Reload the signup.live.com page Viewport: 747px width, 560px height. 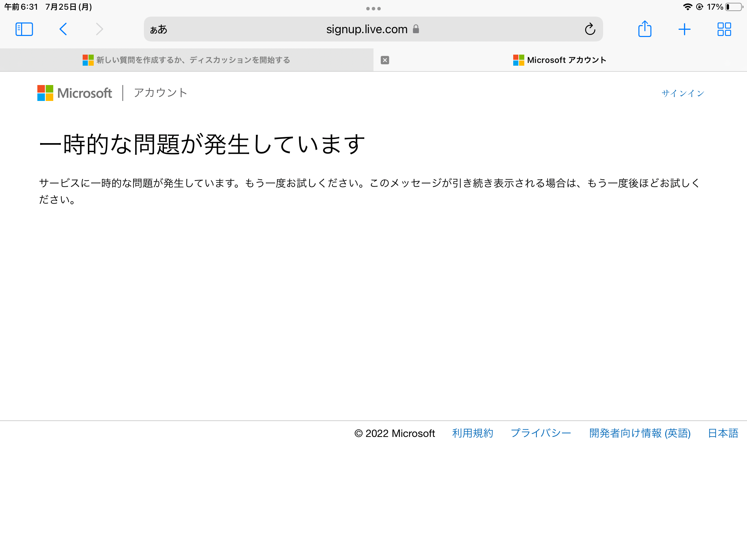590,29
